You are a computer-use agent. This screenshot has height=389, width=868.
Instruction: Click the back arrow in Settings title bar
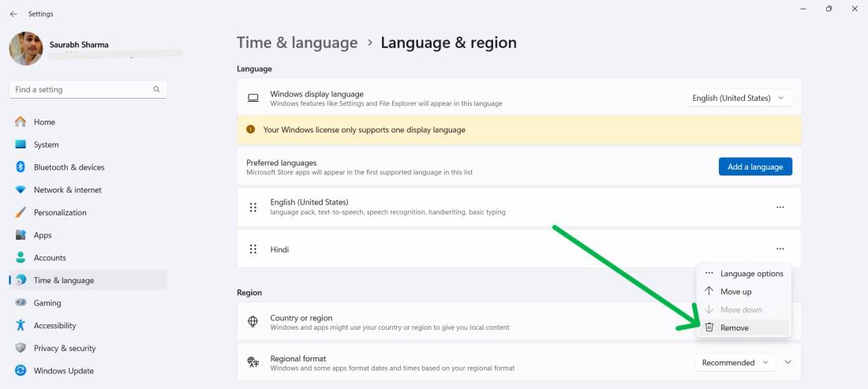pos(13,14)
